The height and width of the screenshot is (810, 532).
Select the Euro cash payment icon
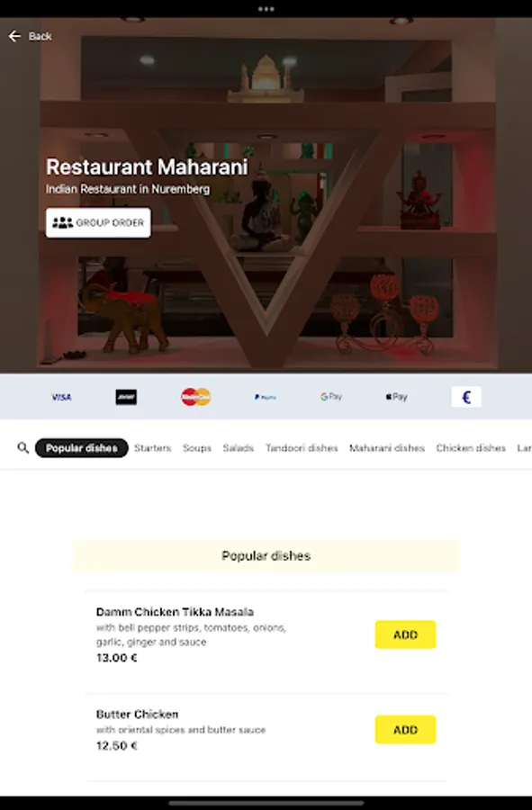[x=466, y=397]
